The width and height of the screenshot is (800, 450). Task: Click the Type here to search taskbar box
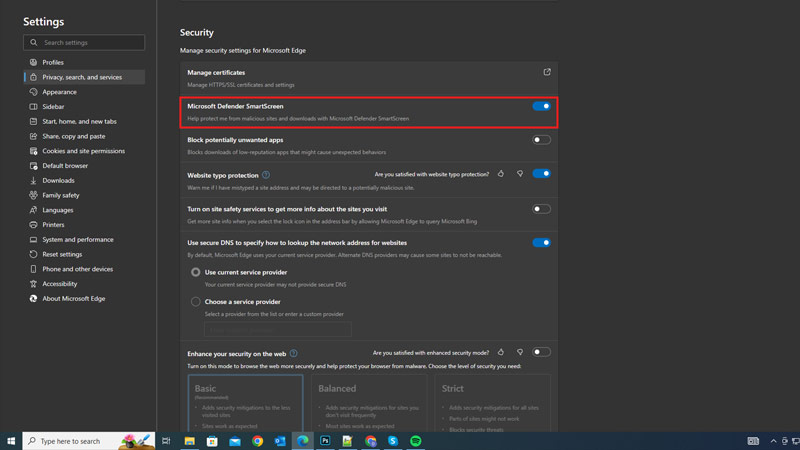click(x=89, y=441)
